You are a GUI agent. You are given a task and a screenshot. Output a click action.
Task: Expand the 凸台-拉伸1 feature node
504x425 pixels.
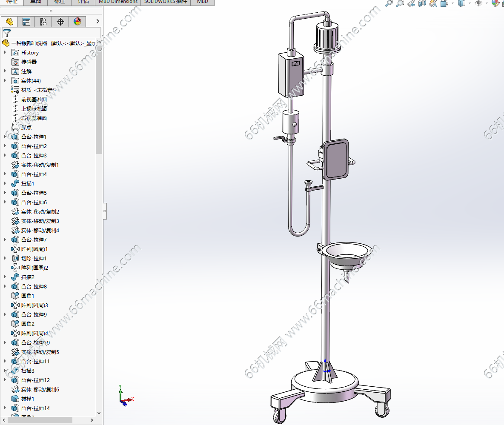click(5, 137)
